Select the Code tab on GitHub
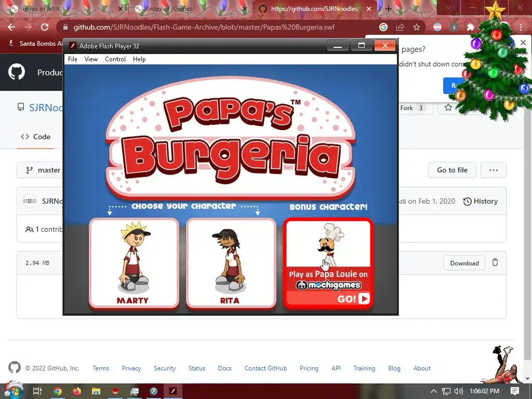The image size is (532, 399). pyautogui.click(x=35, y=137)
